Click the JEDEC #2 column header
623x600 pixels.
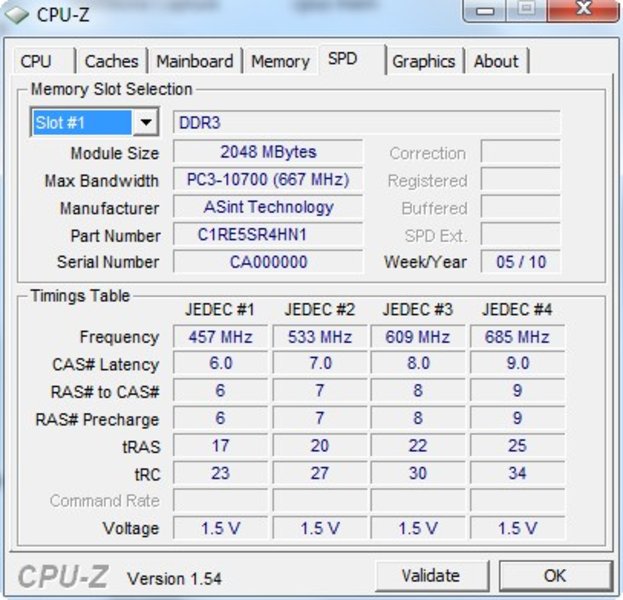(320, 310)
